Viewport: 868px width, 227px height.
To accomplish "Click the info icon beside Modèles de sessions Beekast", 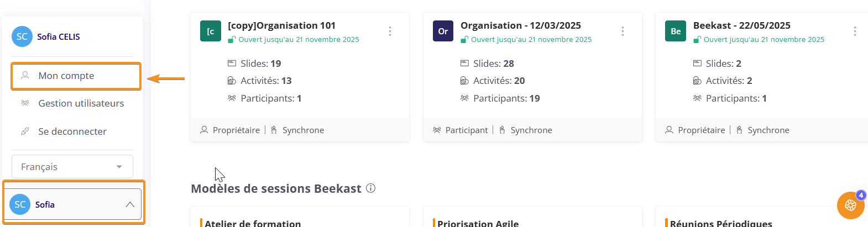I will 371,188.
